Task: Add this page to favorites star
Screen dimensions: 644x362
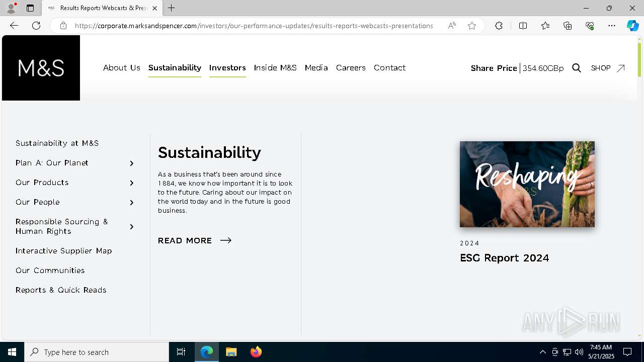Action: [x=472, y=26]
